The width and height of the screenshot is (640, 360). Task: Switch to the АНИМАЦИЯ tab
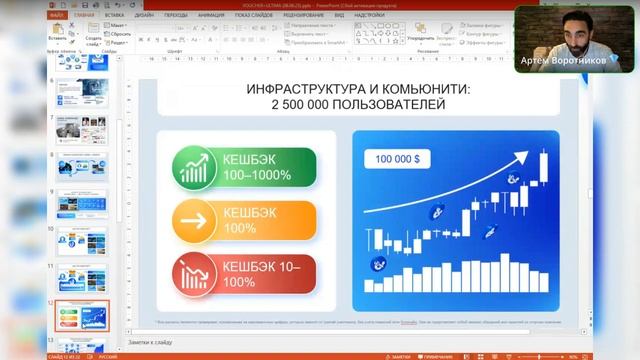click(x=211, y=15)
